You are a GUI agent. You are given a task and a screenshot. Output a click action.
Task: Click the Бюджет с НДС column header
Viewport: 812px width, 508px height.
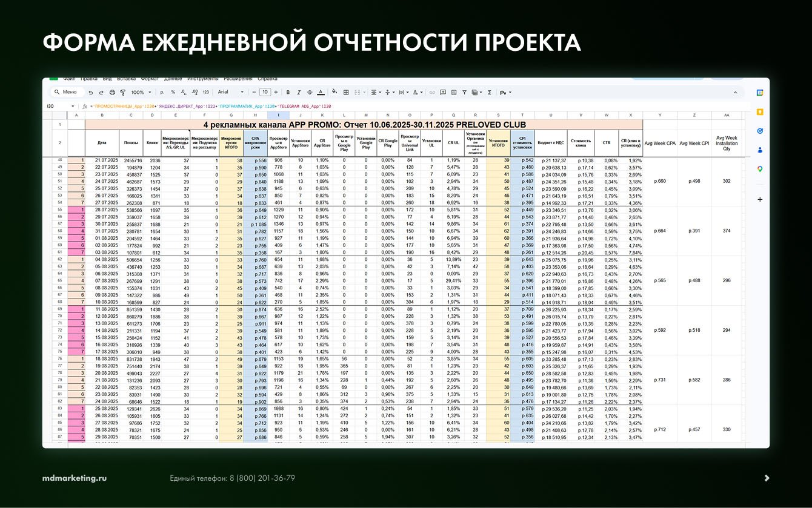click(x=551, y=143)
